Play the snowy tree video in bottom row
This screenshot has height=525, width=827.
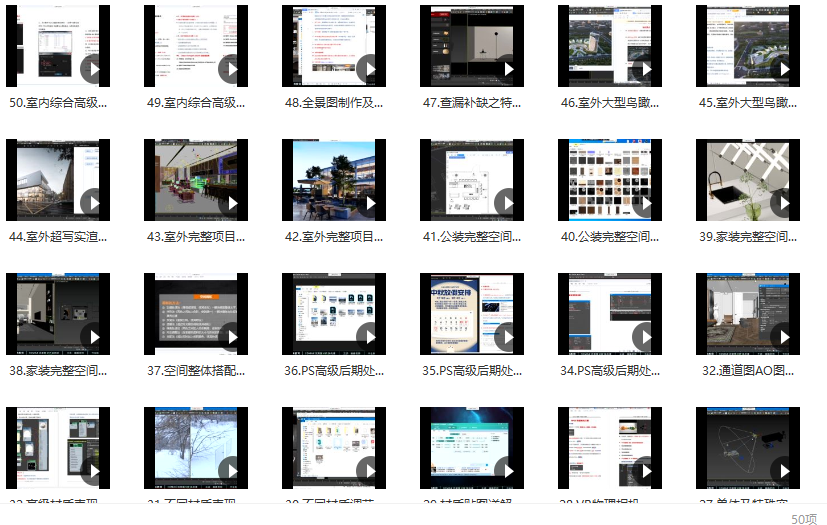click(x=231, y=470)
